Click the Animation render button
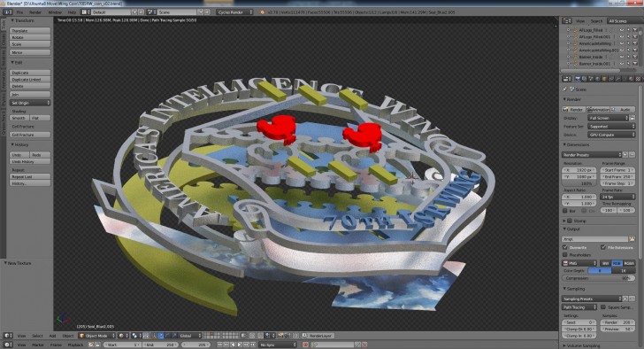Viewport: 644px width, 349px height. 598,110
